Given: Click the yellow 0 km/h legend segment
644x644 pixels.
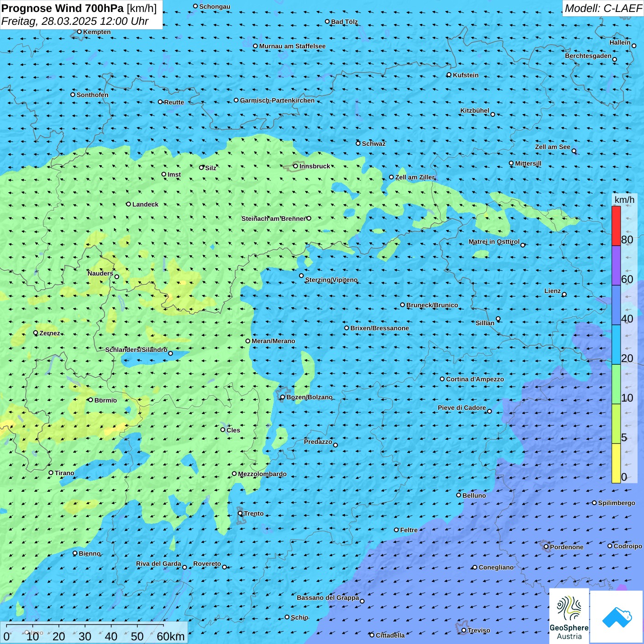Looking at the screenshot, I should point(616,463).
